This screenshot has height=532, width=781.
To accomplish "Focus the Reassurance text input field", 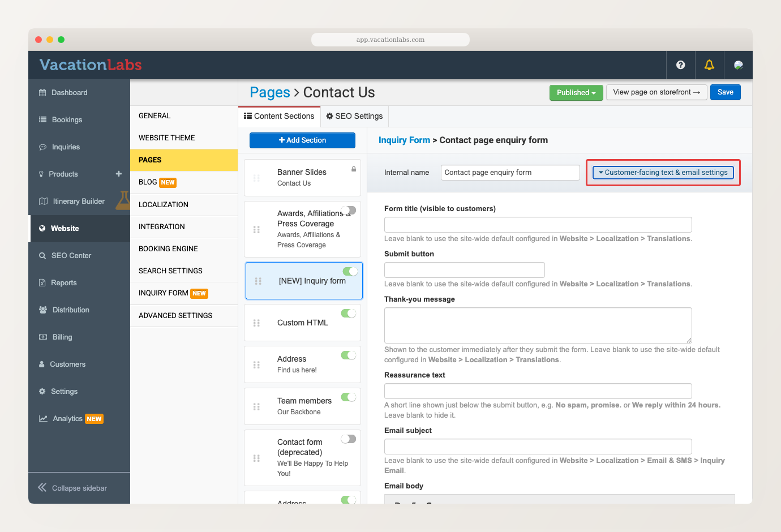I will [538, 391].
